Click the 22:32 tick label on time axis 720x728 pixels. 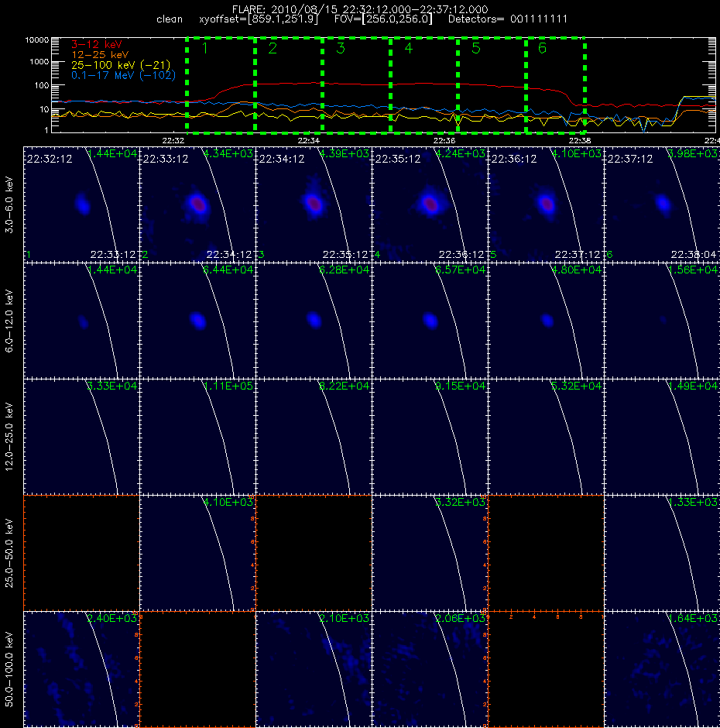click(x=173, y=140)
